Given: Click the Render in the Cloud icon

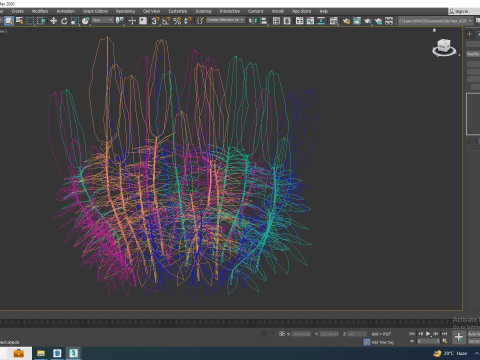Looking at the screenshot, I should coord(378,21).
